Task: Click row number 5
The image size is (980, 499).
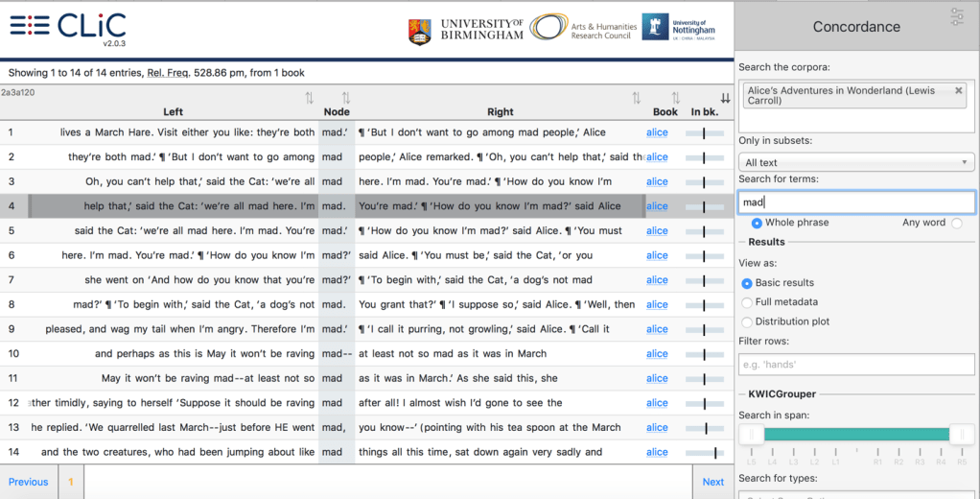Action: (x=12, y=230)
